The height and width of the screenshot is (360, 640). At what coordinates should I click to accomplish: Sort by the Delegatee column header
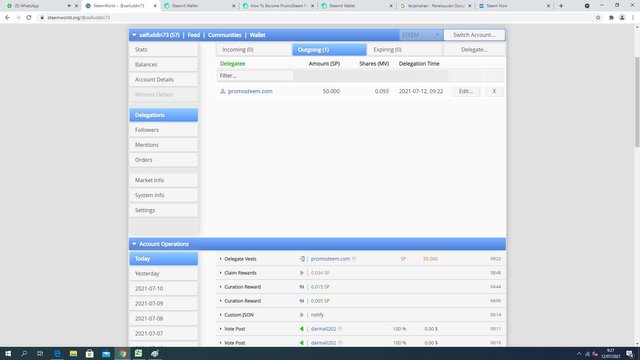click(232, 64)
